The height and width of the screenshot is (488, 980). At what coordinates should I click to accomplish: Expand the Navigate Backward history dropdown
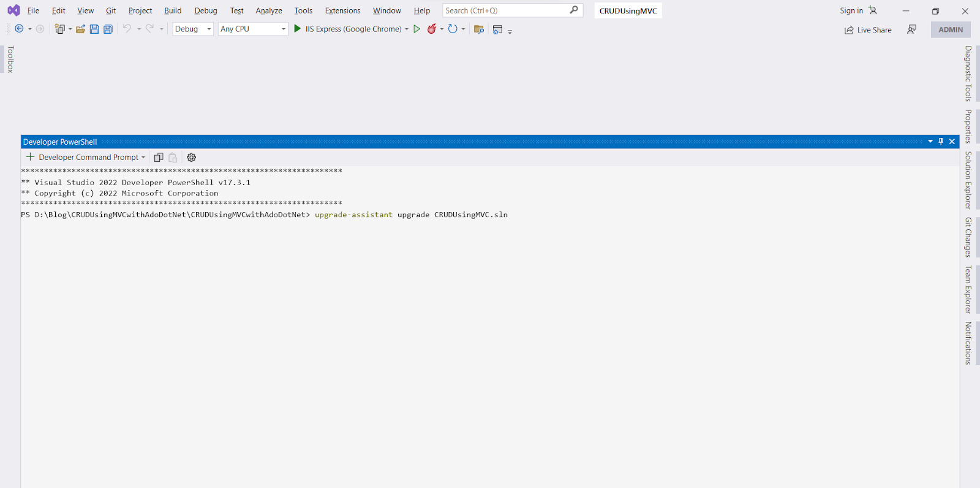click(x=29, y=29)
